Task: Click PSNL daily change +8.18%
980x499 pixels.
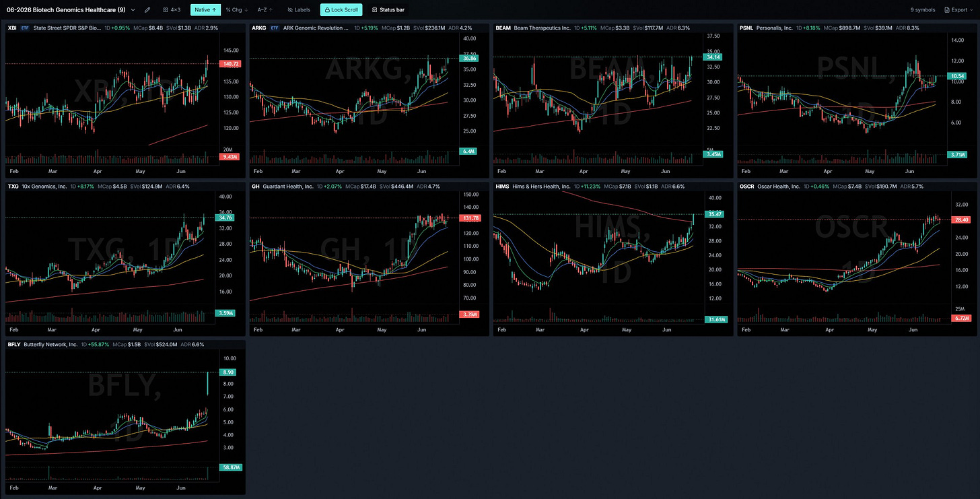Action: coord(810,28)
